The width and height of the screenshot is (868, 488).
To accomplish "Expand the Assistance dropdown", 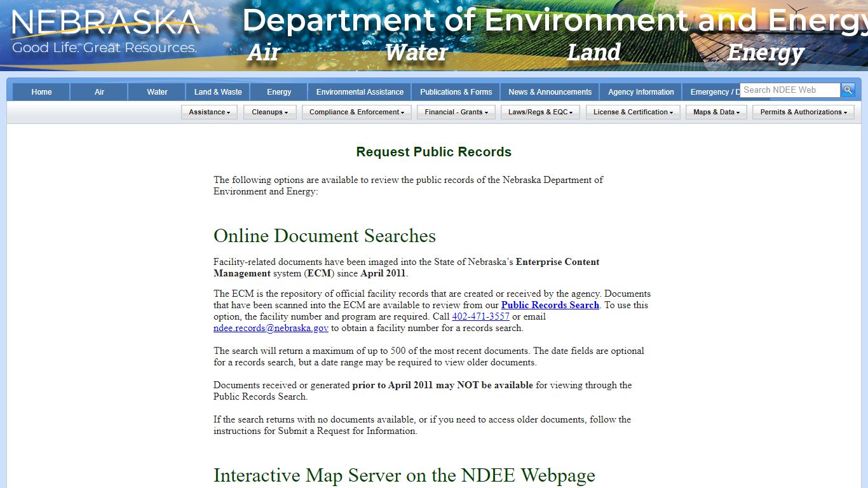I will (x=209, y=112).
